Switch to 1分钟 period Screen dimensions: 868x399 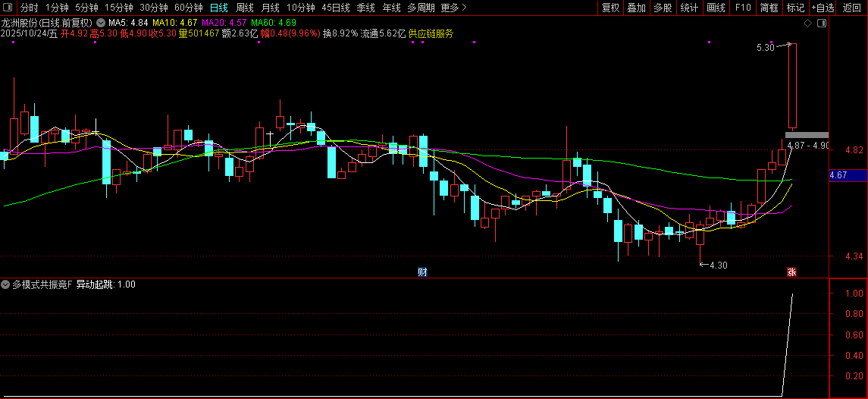(x=57, y=8)
